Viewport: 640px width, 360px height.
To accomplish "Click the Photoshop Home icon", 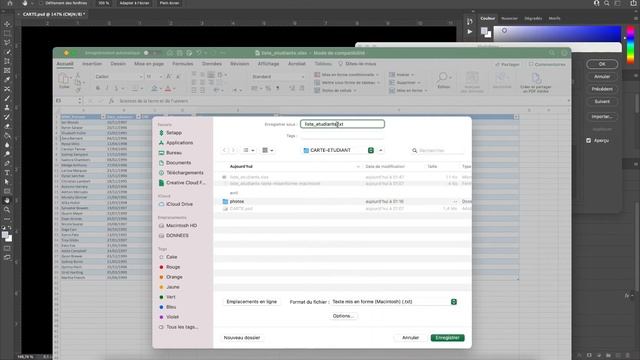I will [x=9, y=3].
